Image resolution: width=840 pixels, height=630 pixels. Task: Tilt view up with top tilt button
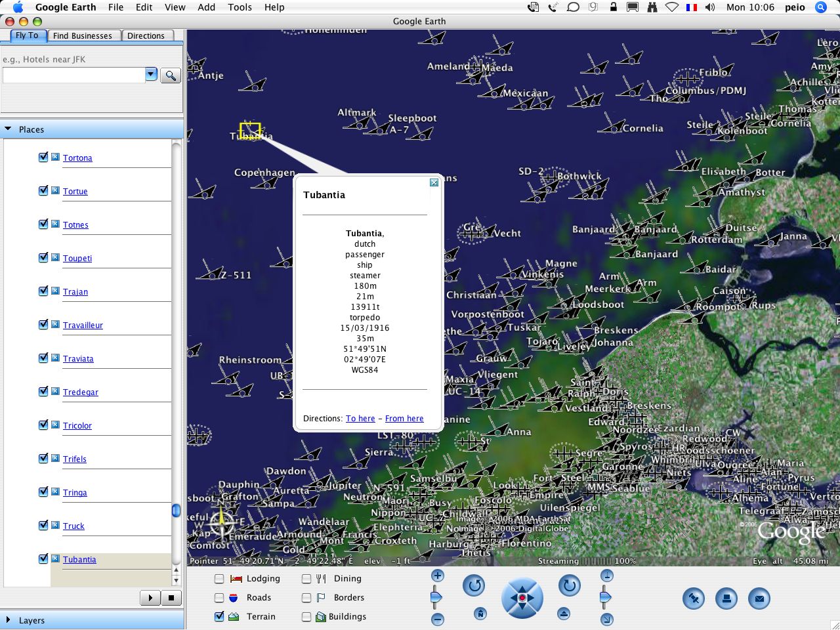607,576
